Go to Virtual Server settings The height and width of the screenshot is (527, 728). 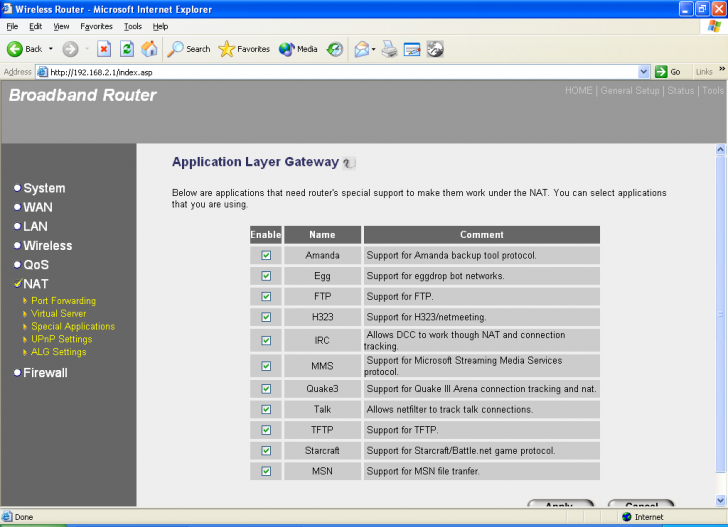click(x=58, y=313)
